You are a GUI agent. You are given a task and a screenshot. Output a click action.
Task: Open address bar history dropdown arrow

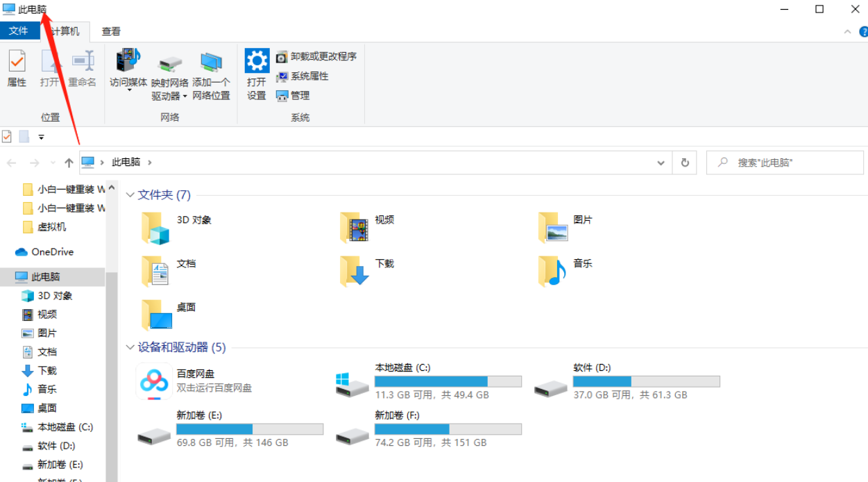[x=661, y=163]
